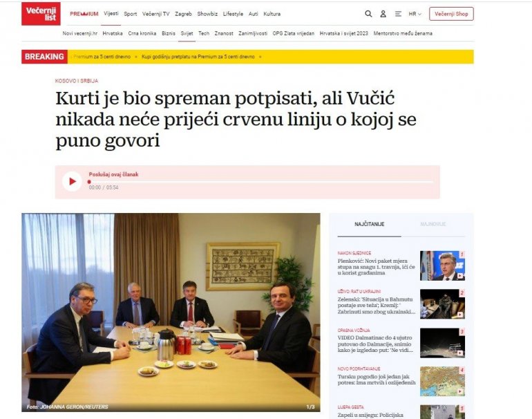Click the Večernji list logo

click(x=41, y=14)
